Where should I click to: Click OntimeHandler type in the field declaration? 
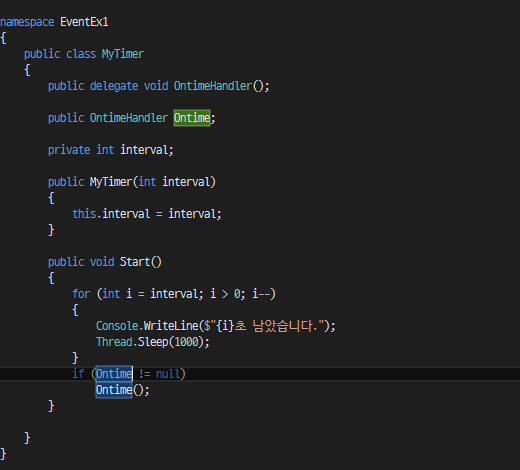(129, 118)
